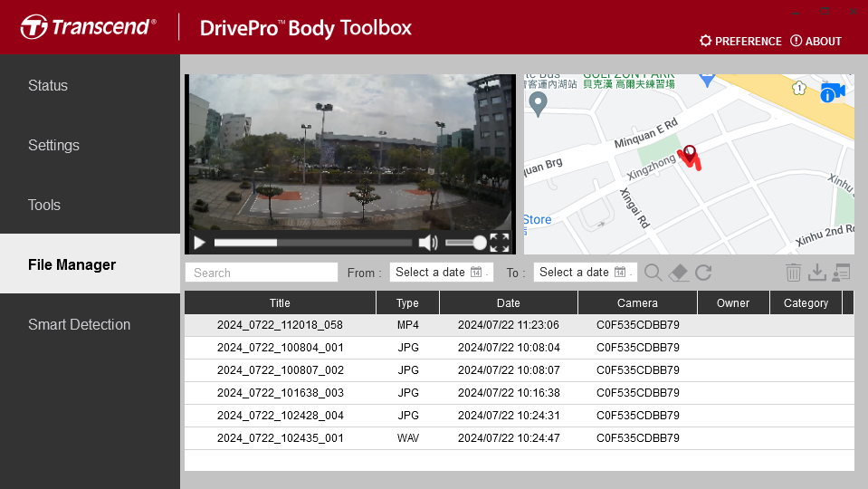The height and width of the screenshot is (489, 868).
Task: Click the magnifier search icon
Action: click(x=653, y=273)
